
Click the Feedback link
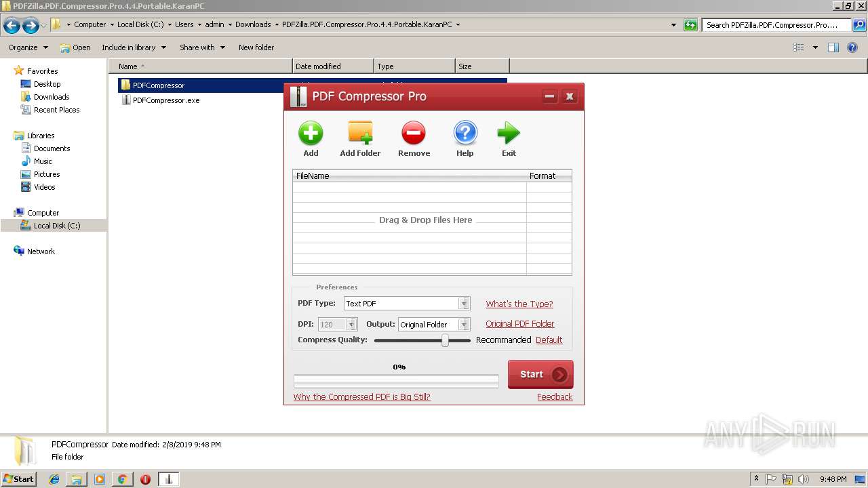[555, 397]
